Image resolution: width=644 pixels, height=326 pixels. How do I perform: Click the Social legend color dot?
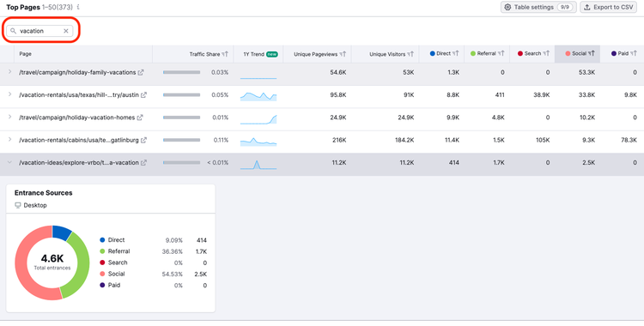102,274
